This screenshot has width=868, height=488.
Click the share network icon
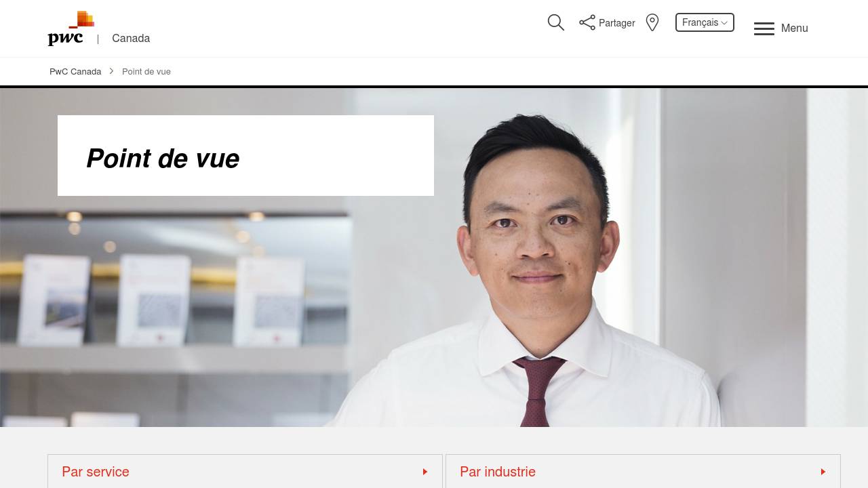click(x=587, y=22)
